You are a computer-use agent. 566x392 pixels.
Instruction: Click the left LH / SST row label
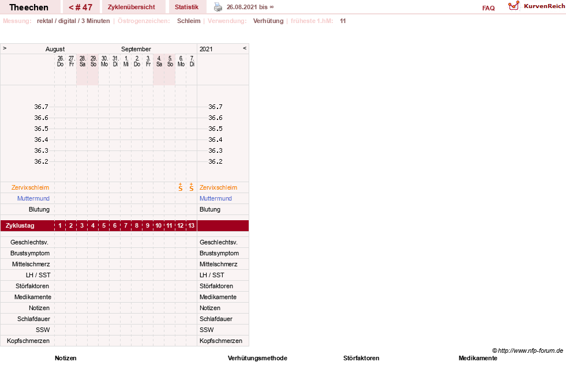[x=38, y=275]
